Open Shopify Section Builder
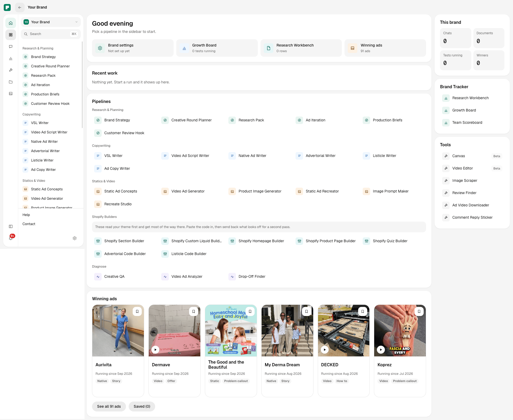 125,241
